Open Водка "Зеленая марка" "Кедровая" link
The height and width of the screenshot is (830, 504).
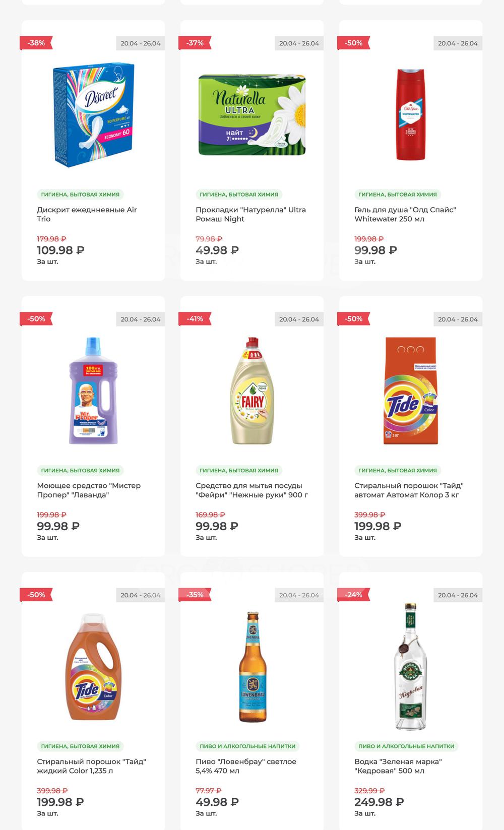398,766
